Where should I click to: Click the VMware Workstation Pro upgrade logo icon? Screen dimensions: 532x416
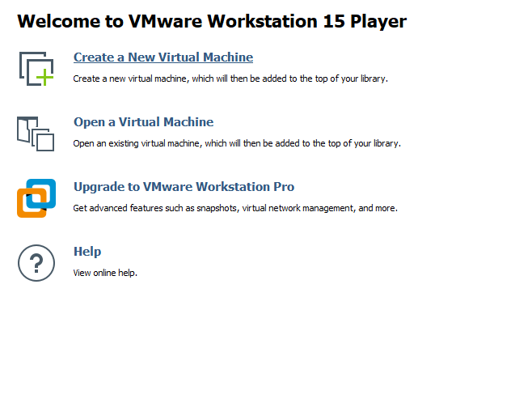click(x=36, y=198)
